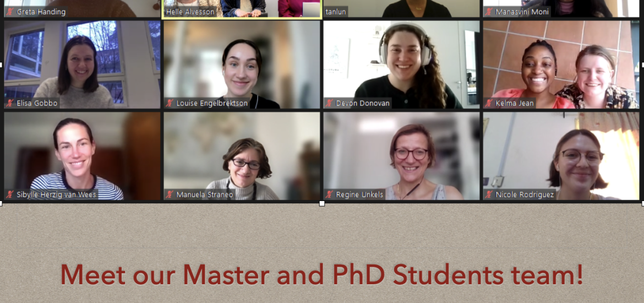Select the Devon Donovan video tile
This screenshot has height=303, width=644.
401,64
